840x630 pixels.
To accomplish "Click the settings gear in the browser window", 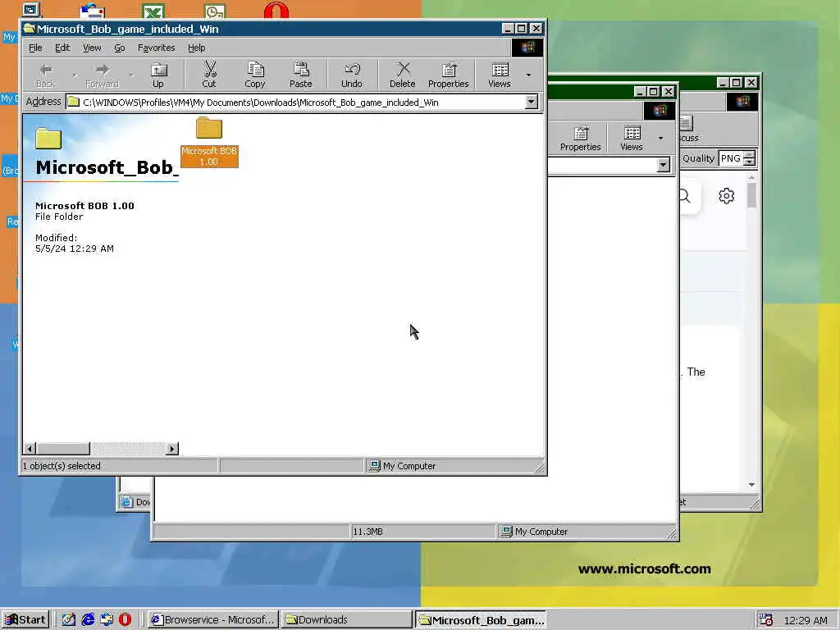I will [x=727, y=196].
